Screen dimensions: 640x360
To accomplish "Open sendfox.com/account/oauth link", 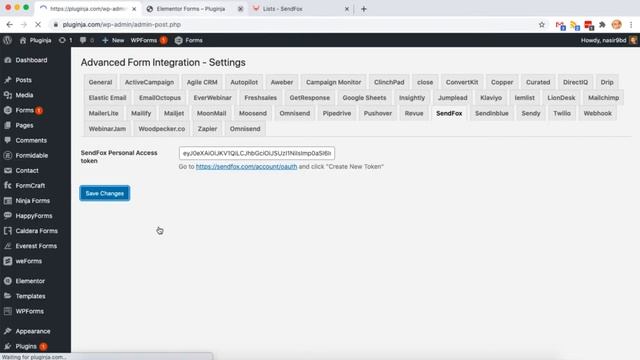I will (247, 167).
